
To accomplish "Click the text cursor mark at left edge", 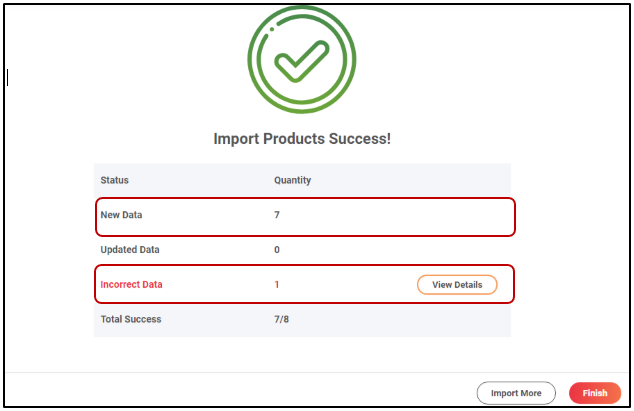I will [x=7, y=77].
